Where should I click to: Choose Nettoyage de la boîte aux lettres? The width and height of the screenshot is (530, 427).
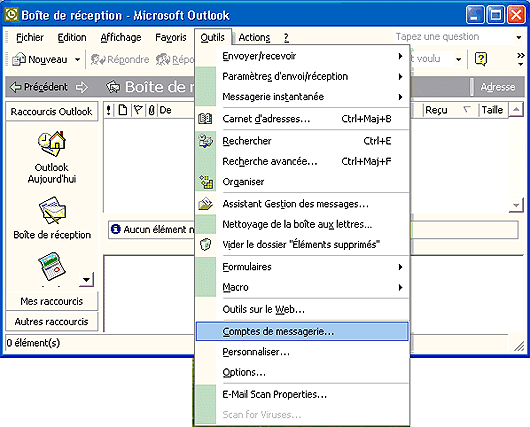point(302,224)
